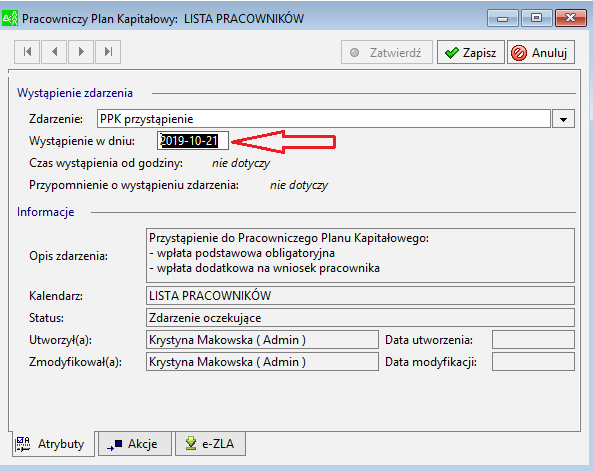The image size is (593, 471).
Task: Click the disabled Zatwierdź button
Action: [387, 53]
